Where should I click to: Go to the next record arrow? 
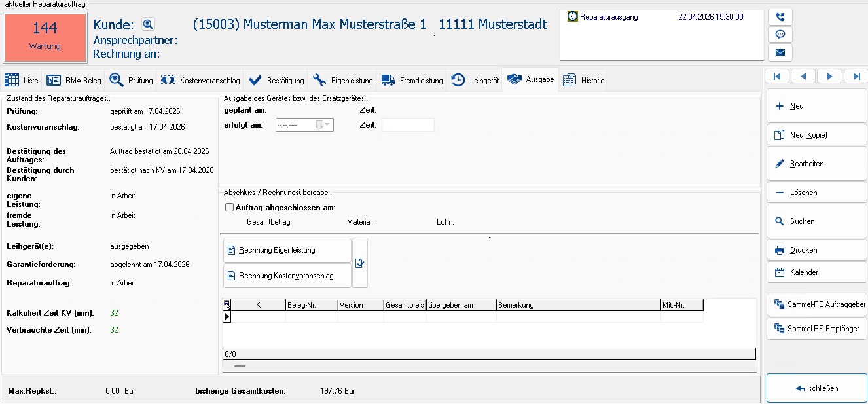[x=829, y=77]
